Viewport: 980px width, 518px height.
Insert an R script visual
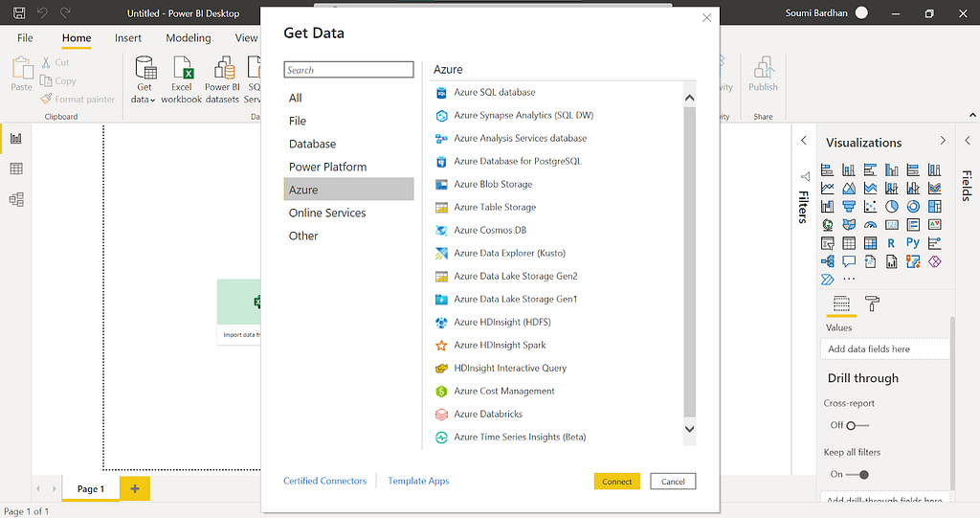pyautogui.click(x=892, y=243)
